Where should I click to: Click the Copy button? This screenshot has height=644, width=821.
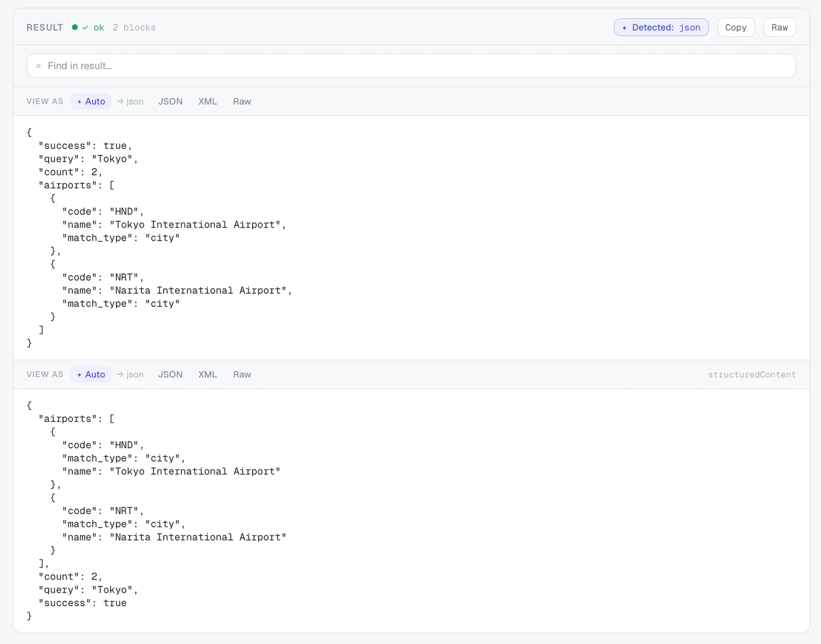click(736, 27)
